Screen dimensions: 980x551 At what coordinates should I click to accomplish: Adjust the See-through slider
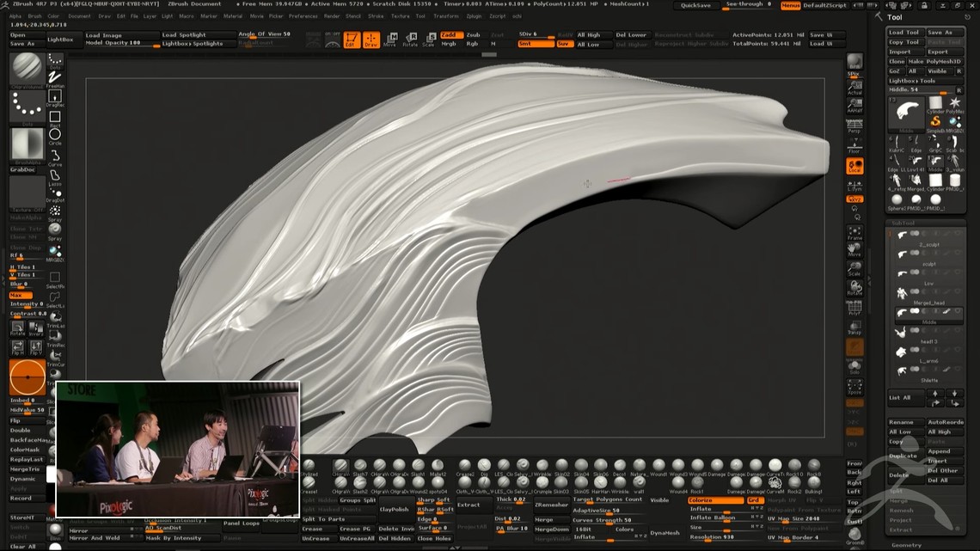coord(748,5)
